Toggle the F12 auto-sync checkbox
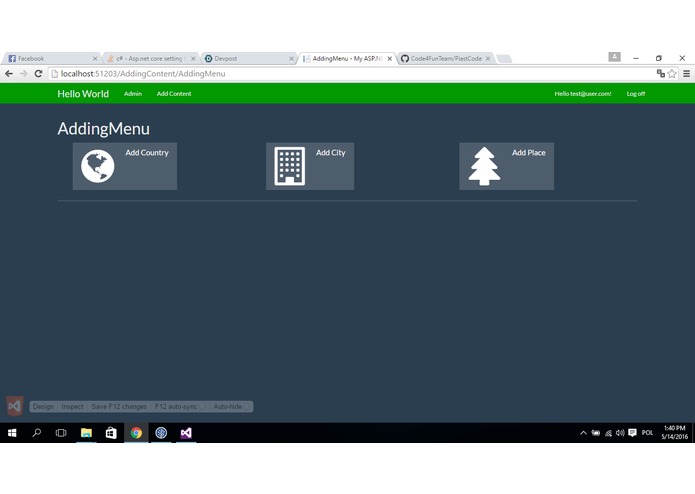The image size is (695, 494). coord(203,407)
